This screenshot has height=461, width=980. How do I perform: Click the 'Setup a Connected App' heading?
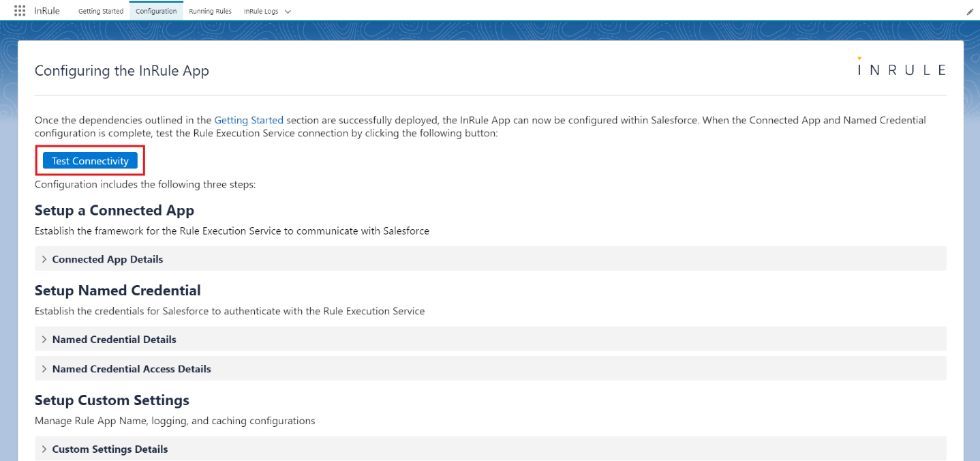click(114, 210)
